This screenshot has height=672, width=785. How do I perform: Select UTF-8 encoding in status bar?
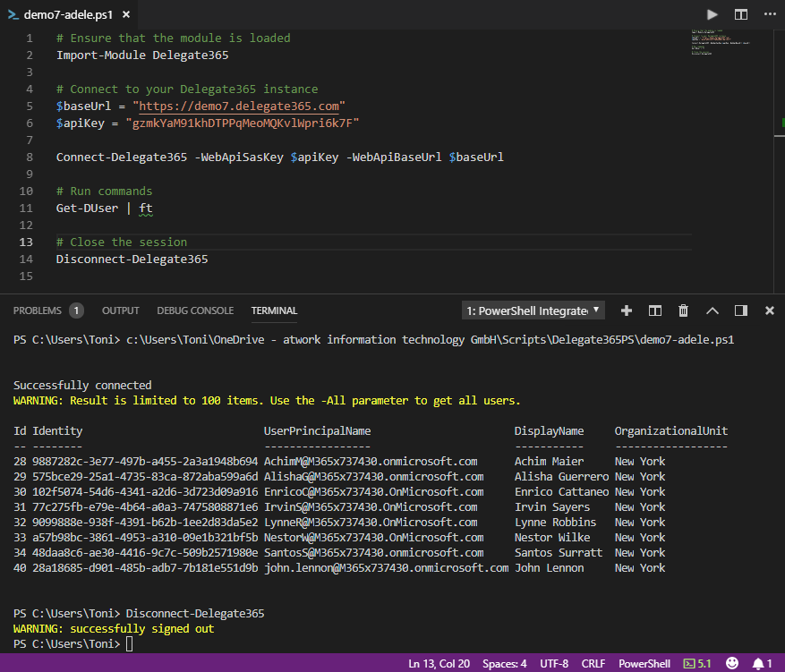coord(553,663)
